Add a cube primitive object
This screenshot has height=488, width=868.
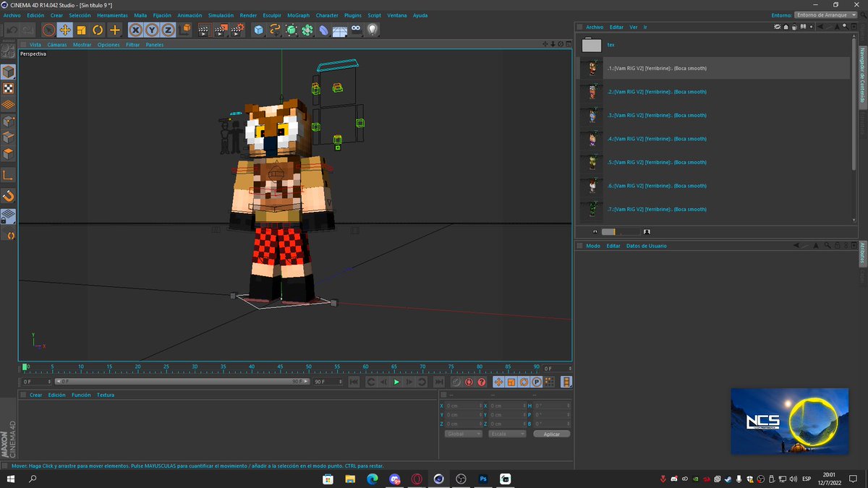tap(258, 30)
